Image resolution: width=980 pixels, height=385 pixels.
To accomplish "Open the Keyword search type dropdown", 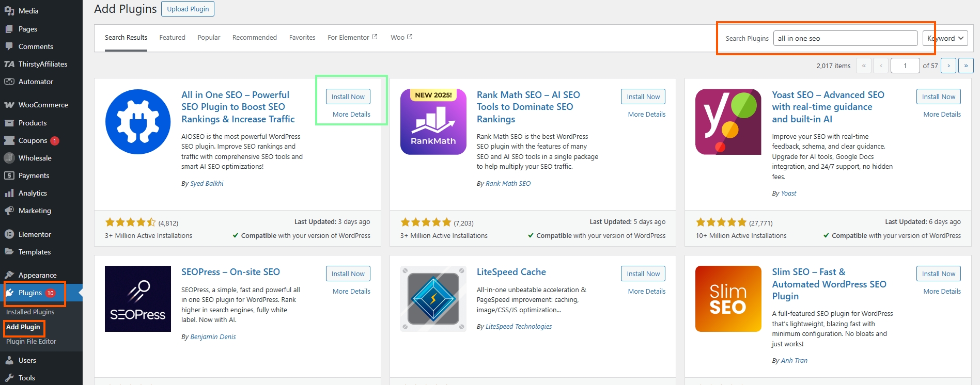I will (x=945, y=38).
